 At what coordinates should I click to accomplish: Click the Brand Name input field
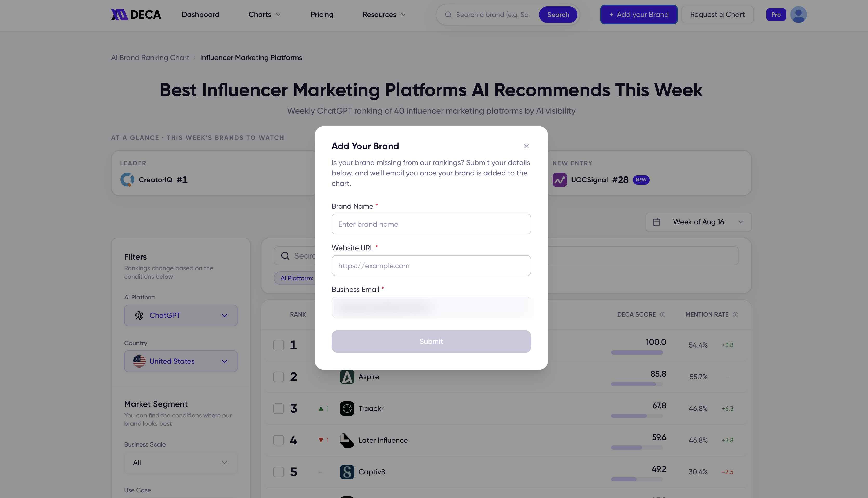(x=431, y=224)
